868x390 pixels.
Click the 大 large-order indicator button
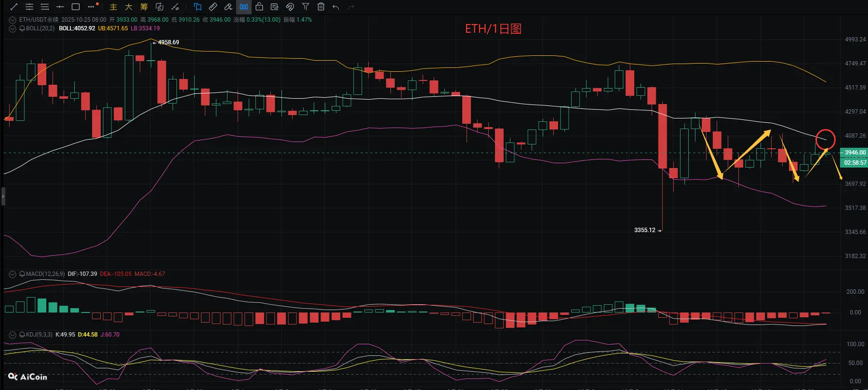coord(129,7)
